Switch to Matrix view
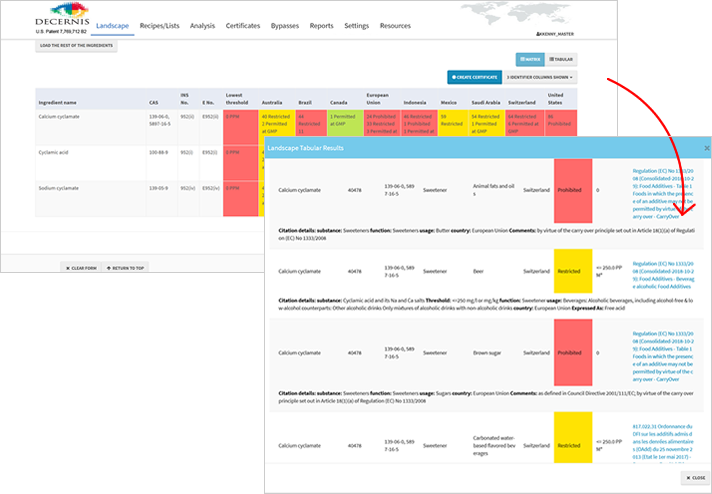Screen dimensions: 712x494 [530, 59]
